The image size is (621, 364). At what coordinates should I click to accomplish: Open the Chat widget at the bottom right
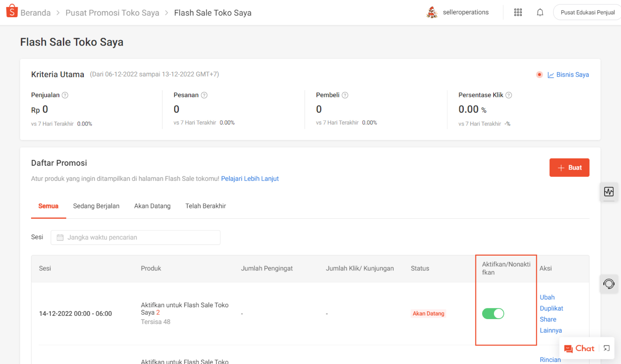579,348
